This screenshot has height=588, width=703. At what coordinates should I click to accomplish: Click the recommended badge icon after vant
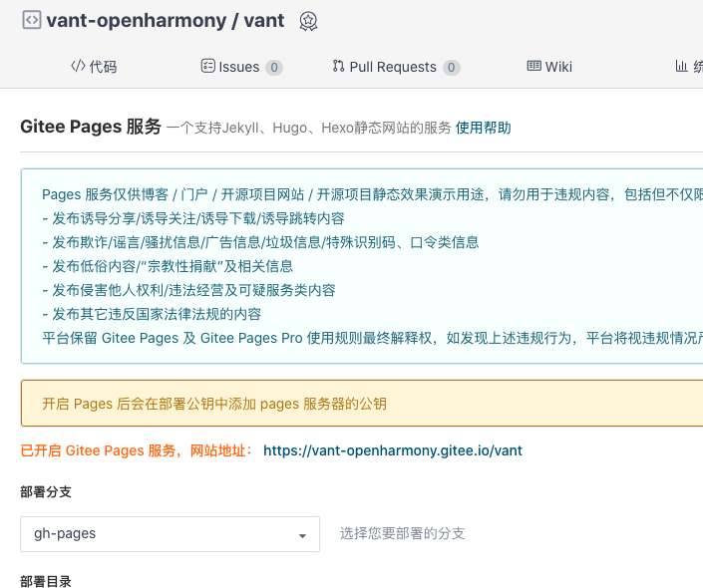pos(308,21)
